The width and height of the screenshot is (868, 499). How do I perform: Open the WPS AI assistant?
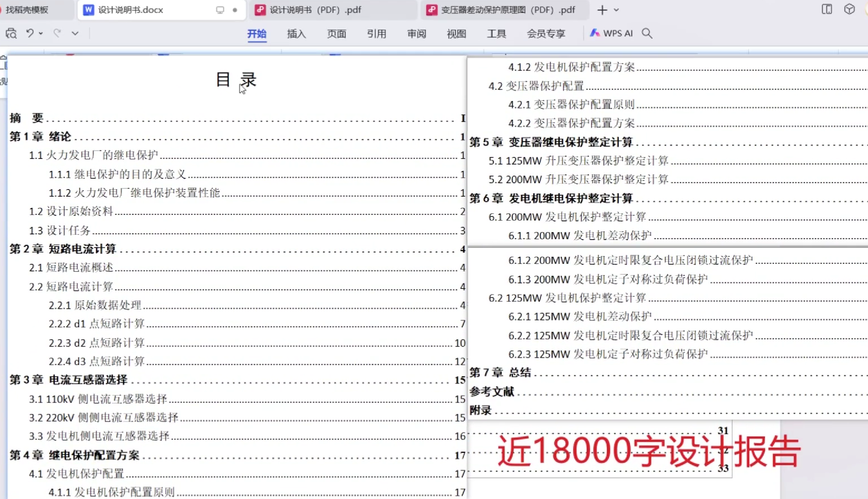[611, 33]
